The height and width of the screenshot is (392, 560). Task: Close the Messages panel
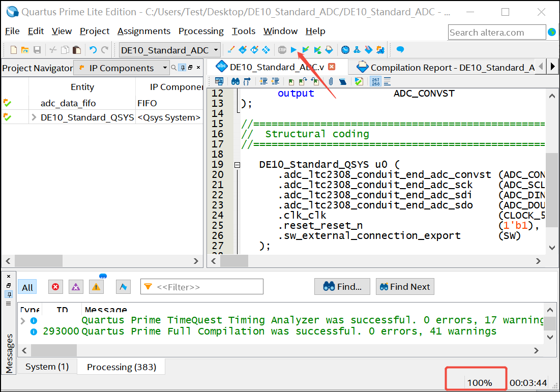9,276
